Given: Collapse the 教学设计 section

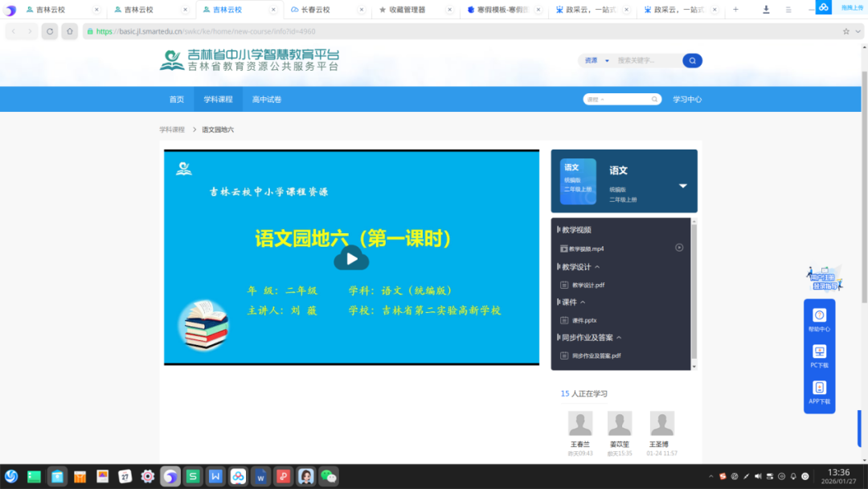Looking at the screenshot, I should click(597, 267).
